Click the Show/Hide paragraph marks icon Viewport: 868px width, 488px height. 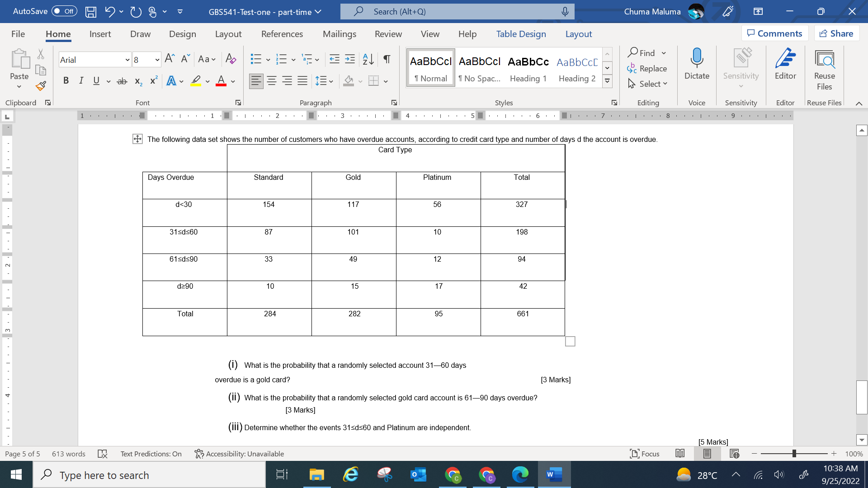[x=387, y=59]
